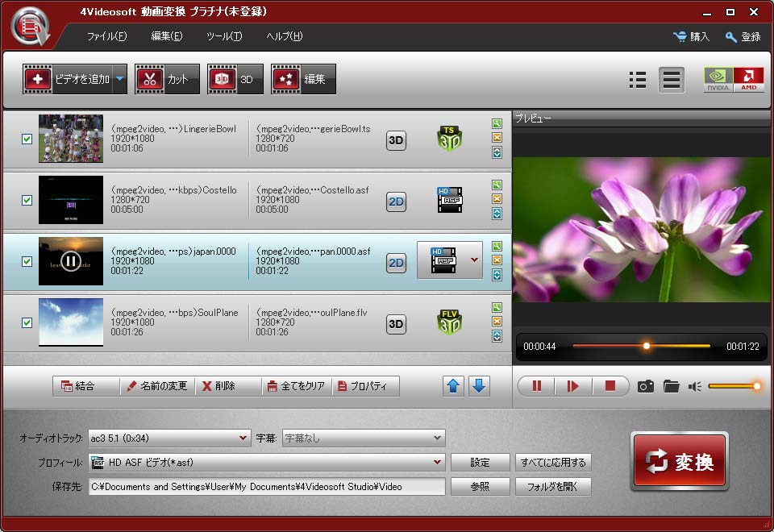
Task: Select the LingerieBowl video thumbnail
Action: tap(71, 139)
